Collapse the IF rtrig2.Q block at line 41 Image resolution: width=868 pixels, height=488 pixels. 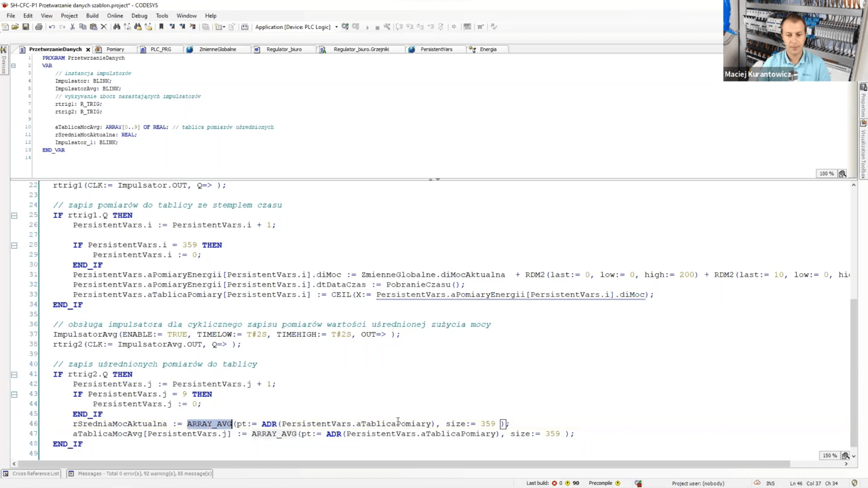point(14,374)
